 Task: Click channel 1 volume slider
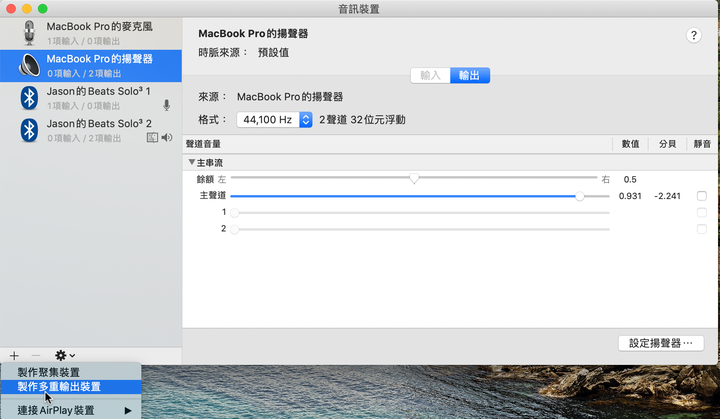point(420,213)
